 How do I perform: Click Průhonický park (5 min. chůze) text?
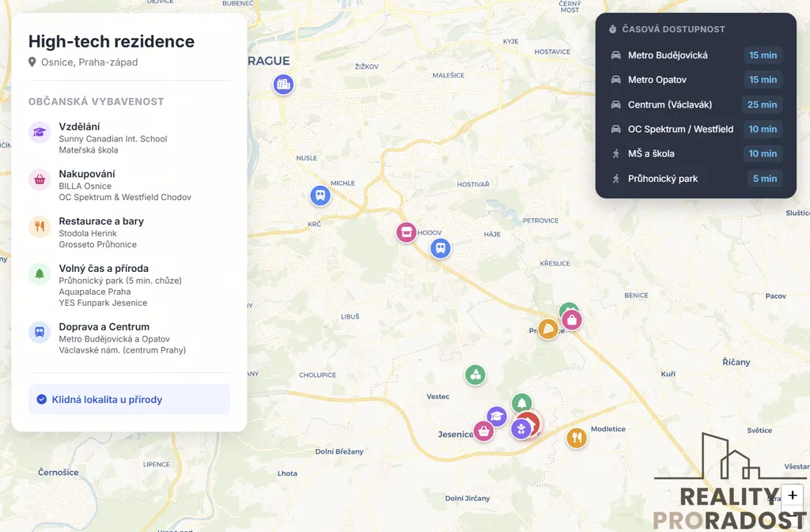(x=120, y=281)
